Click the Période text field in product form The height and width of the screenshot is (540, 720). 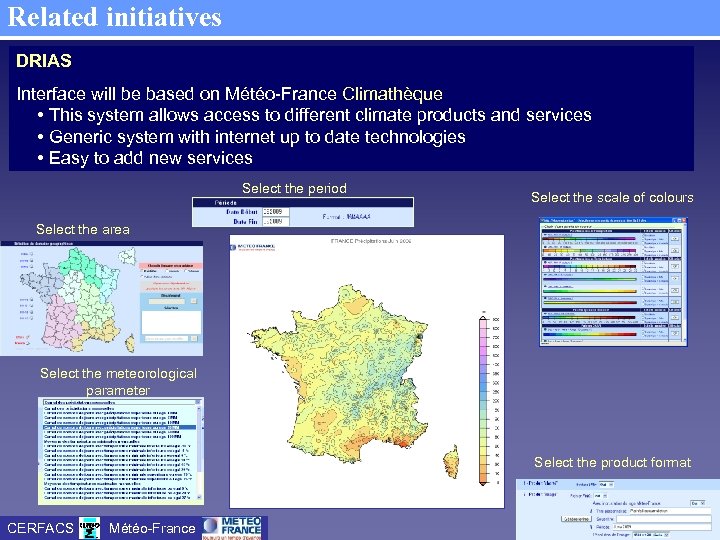tap(662, 527)
